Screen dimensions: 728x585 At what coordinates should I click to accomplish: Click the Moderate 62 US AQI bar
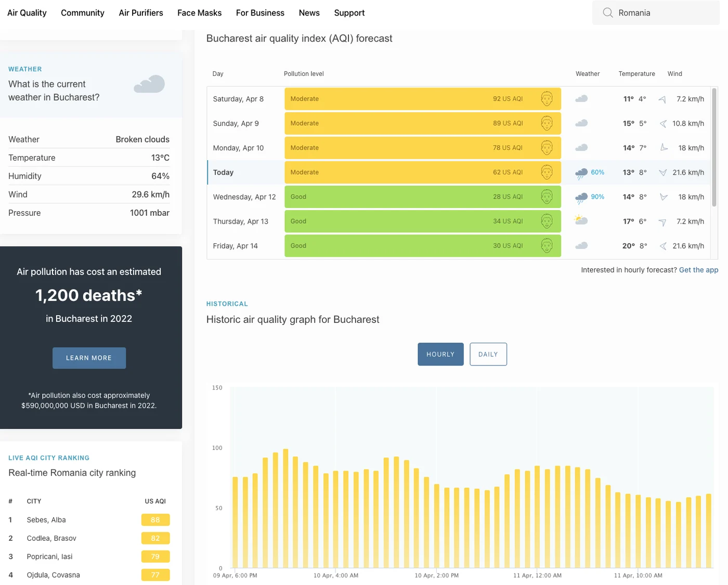coord(423,172)
